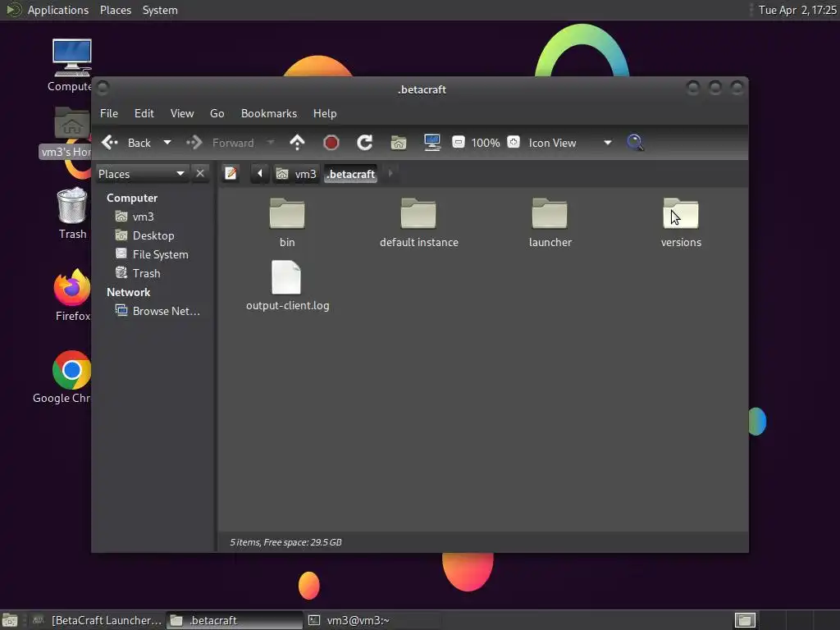Open the home folder from the toolbar
The height and width of the screenshot is (630, 840).
click(398, 143)
